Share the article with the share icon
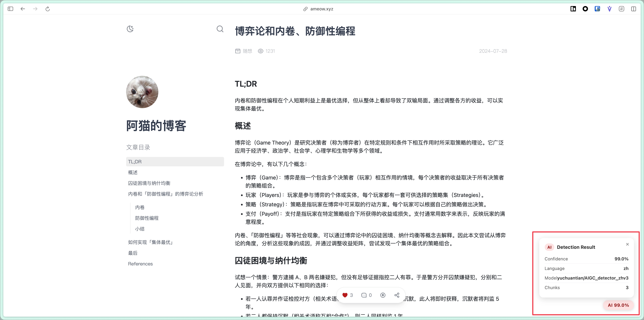The image size is (644, 320). [397, 295]
